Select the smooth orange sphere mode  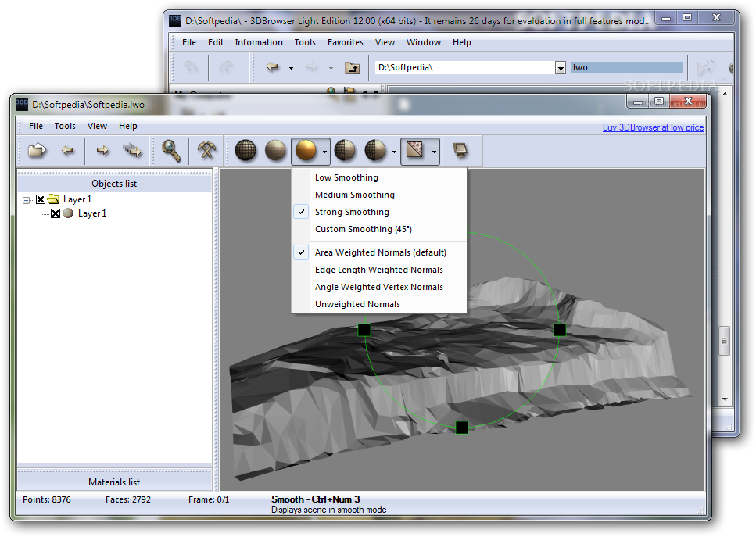click(306, 150)
